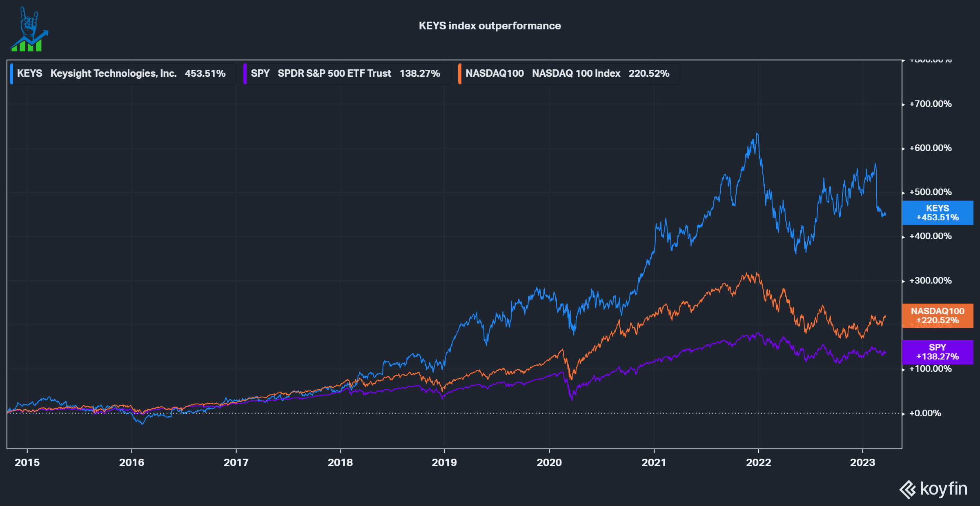
Task: Click the 2020 x-axis label
Action: pos(549,462)
